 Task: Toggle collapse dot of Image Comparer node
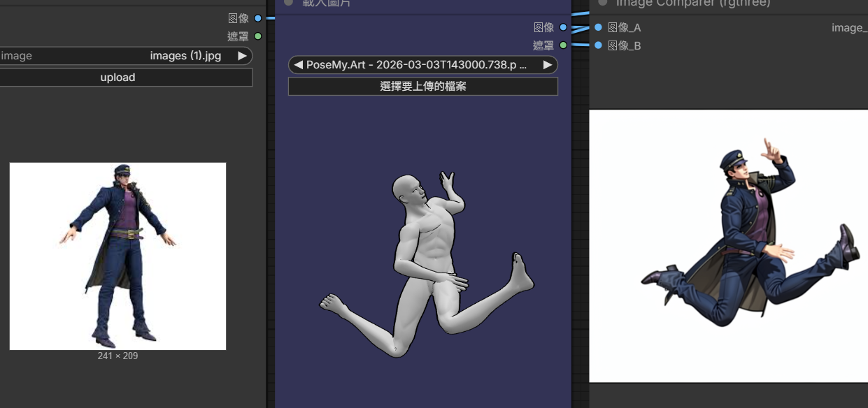tap(602, 3)
